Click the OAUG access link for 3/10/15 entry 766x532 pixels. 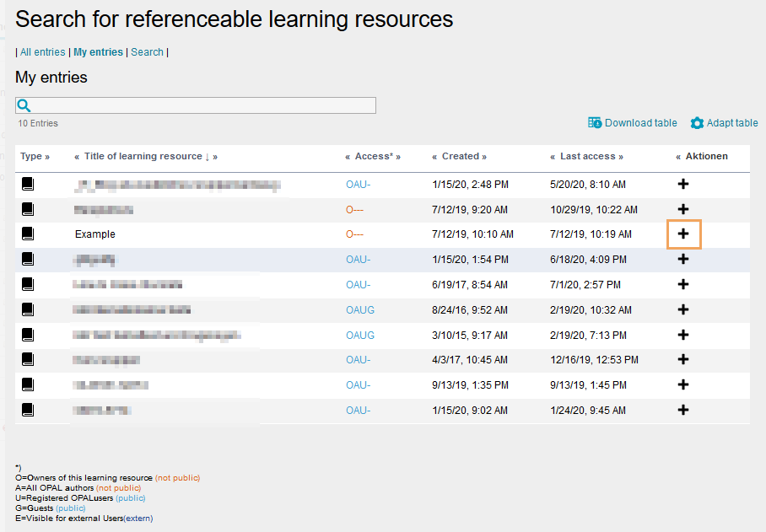point(360,335)
